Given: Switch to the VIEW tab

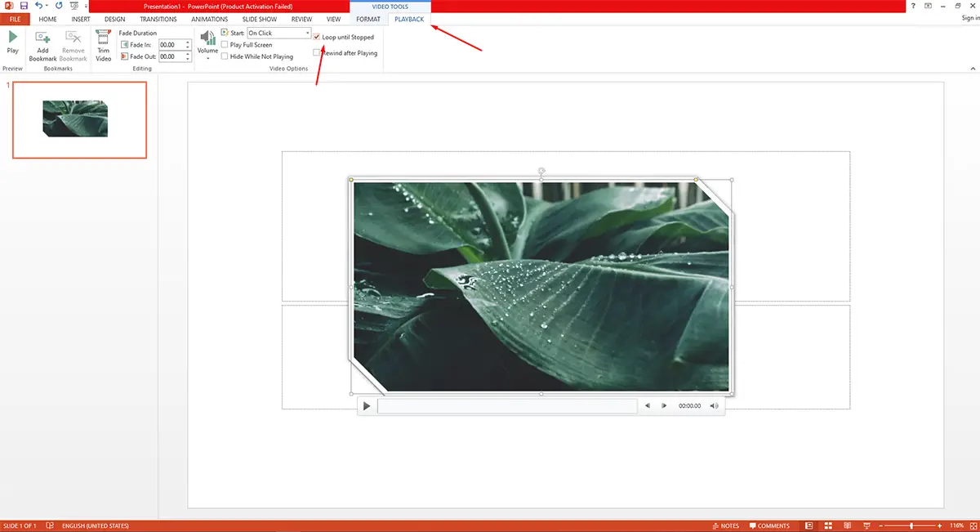Looking at the screenshot, I should coord(333,19).
